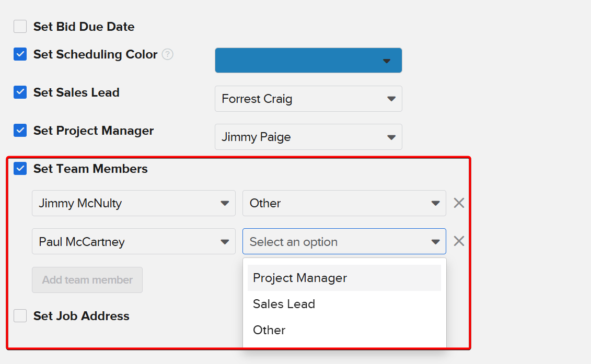Uncheck the Set Sales Lead checkbox
Screen dimensions: 591x364
(20, 92)
